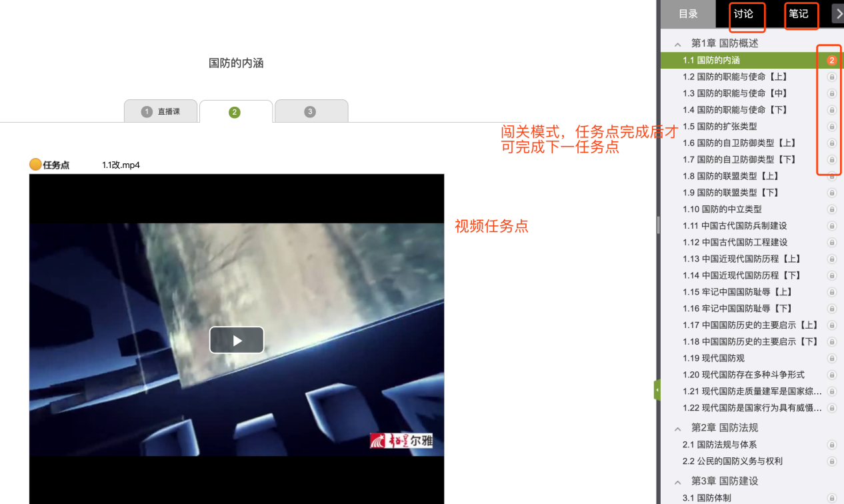Click the orange 任务点 status icon
844x504 pixels.
35,165
